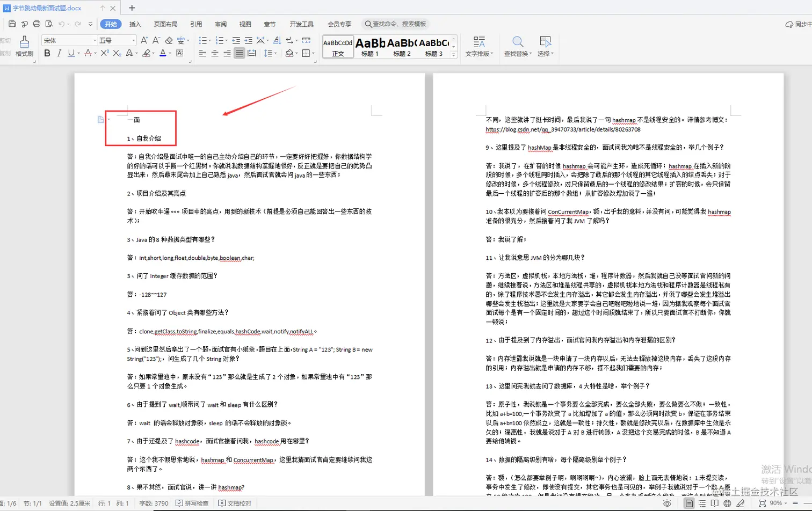
Task: Apply the 标题 1 style
Action: (370, 47)
